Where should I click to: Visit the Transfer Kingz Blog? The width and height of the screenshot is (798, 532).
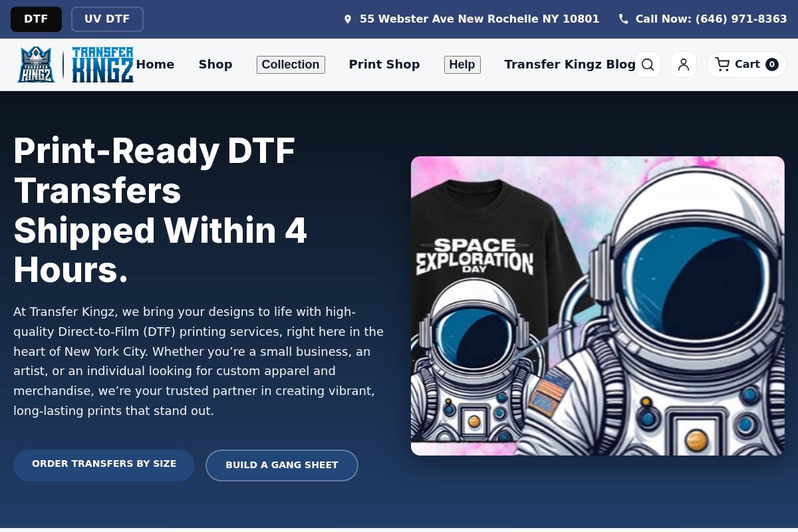tap(570, 65)
